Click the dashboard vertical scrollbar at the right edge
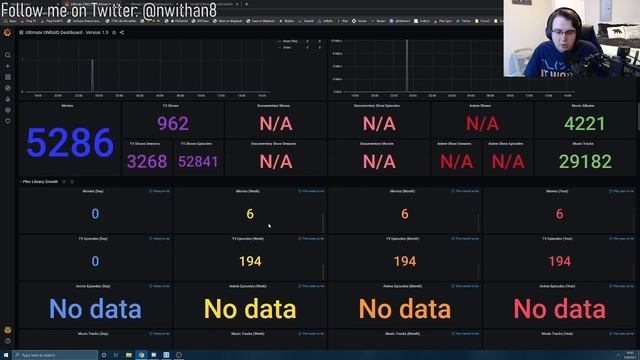Viewport: 640px width, 360px height. pyautogui.click(x=638, y=118)
